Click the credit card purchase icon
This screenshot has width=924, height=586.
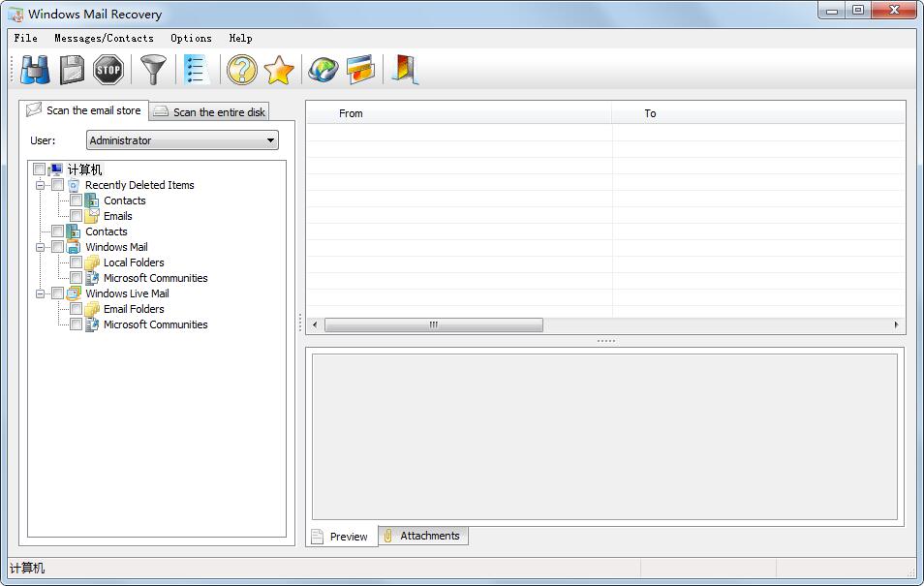359,70
